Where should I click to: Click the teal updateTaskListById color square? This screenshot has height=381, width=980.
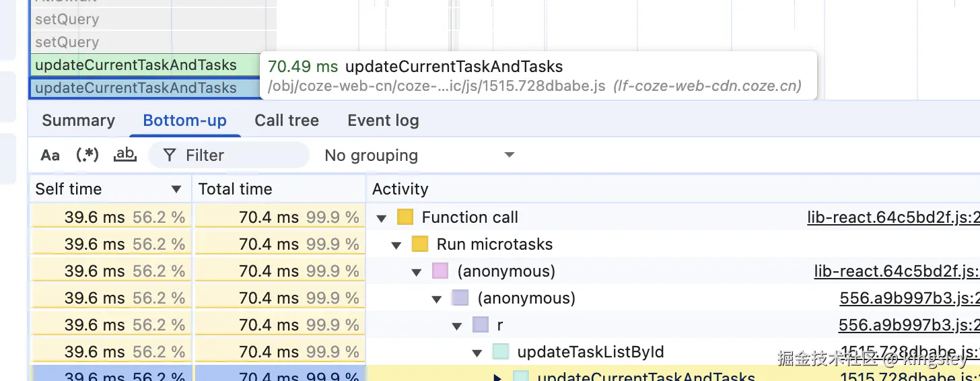pyautogui.click(x=500, y=352)
